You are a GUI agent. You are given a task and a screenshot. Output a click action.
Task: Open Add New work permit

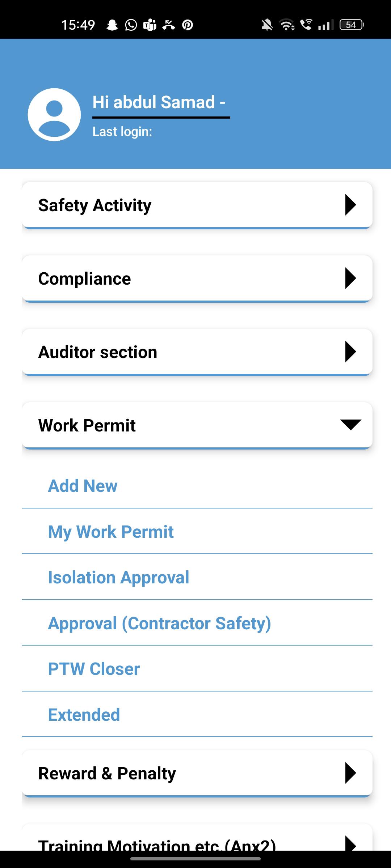(x=83, y=486)
